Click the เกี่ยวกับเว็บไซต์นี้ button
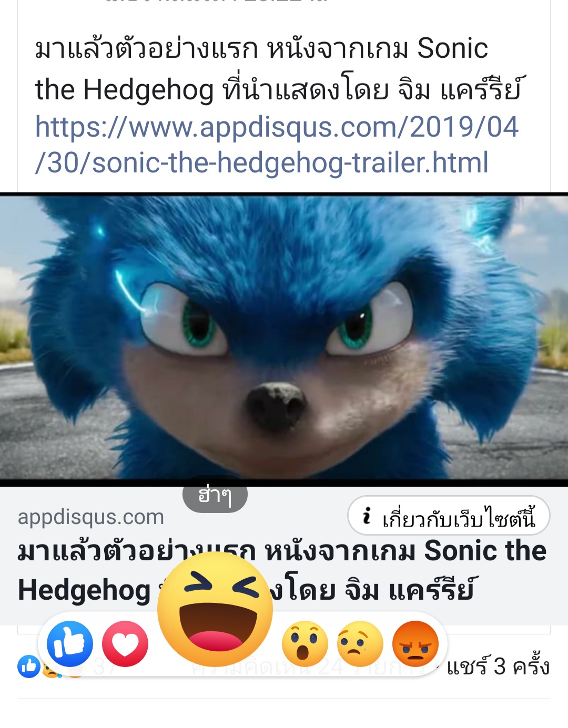 pos(449,516)
